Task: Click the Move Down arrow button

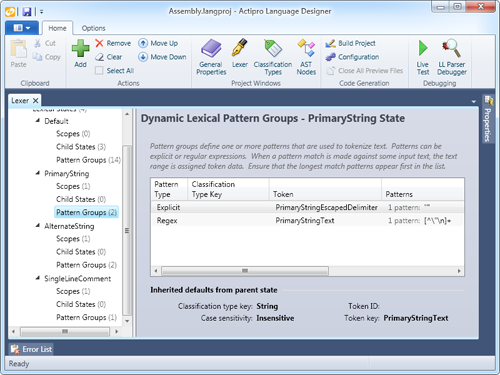Action: coord(162,57)
